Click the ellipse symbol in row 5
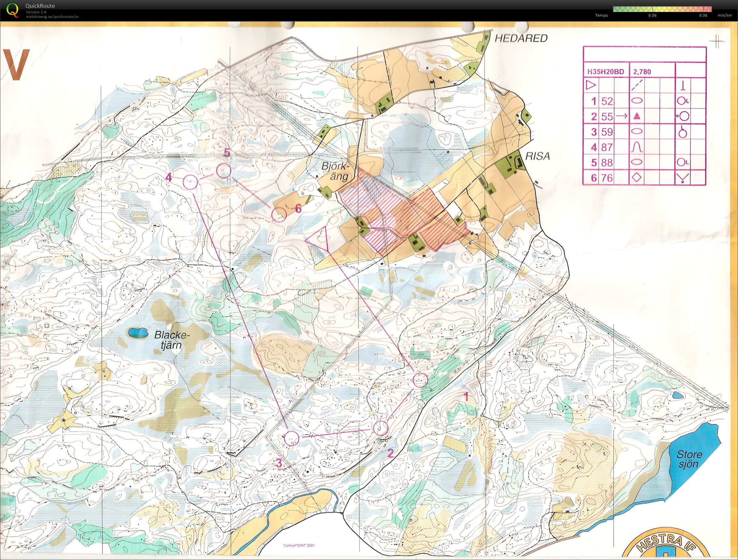This screenshot has height=560, width=738. point(637,162)
